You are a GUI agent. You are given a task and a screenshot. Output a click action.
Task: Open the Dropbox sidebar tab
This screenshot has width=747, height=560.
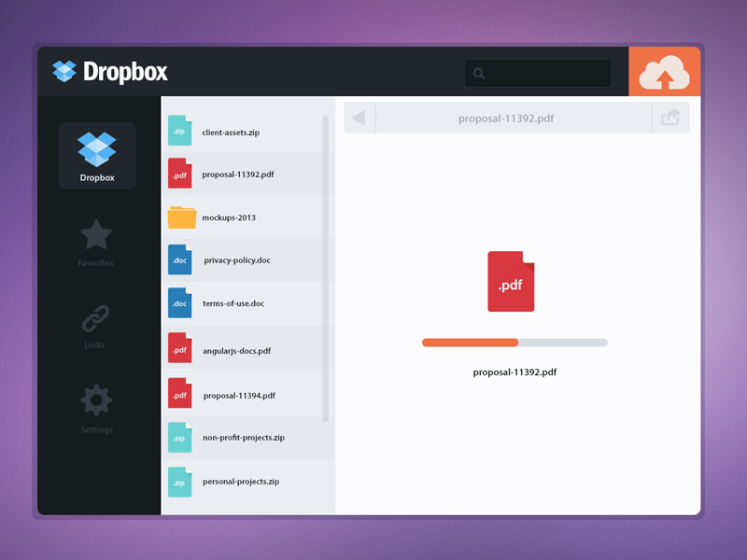97,155
